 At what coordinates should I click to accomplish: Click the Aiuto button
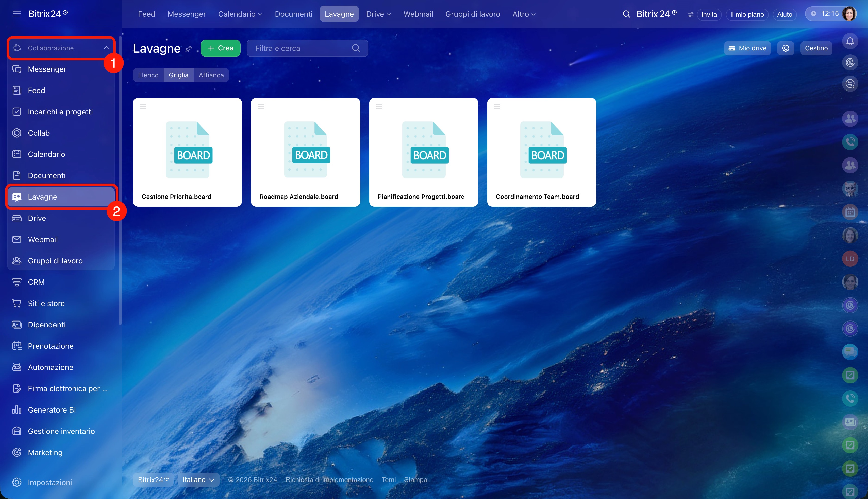[784, 14]
